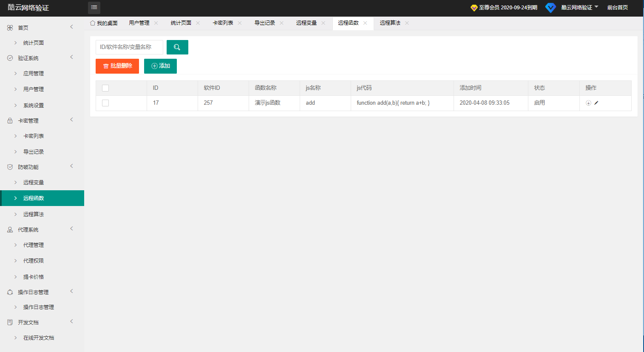Click the blue diamond avatar icon in header

click(550, 8)
